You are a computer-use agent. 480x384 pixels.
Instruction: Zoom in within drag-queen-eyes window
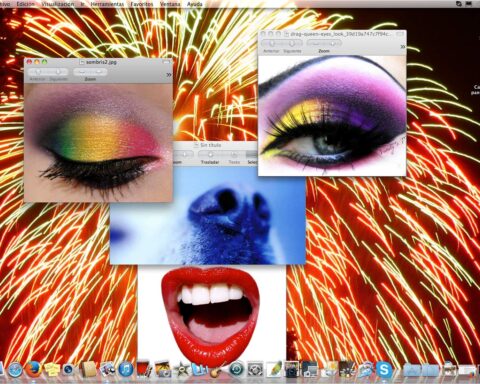(333, 44)
